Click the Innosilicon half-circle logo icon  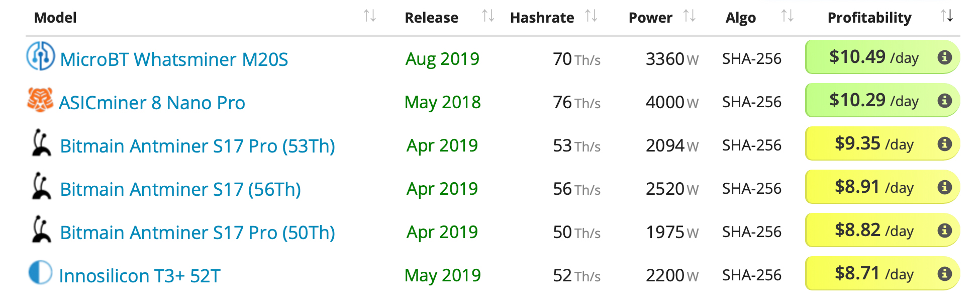(x=40, y=272)
